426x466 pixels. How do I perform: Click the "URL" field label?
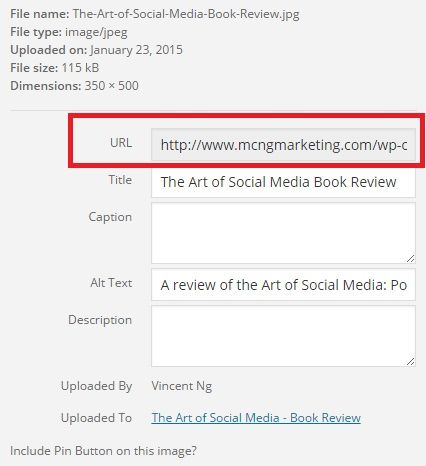coord(121,143)
